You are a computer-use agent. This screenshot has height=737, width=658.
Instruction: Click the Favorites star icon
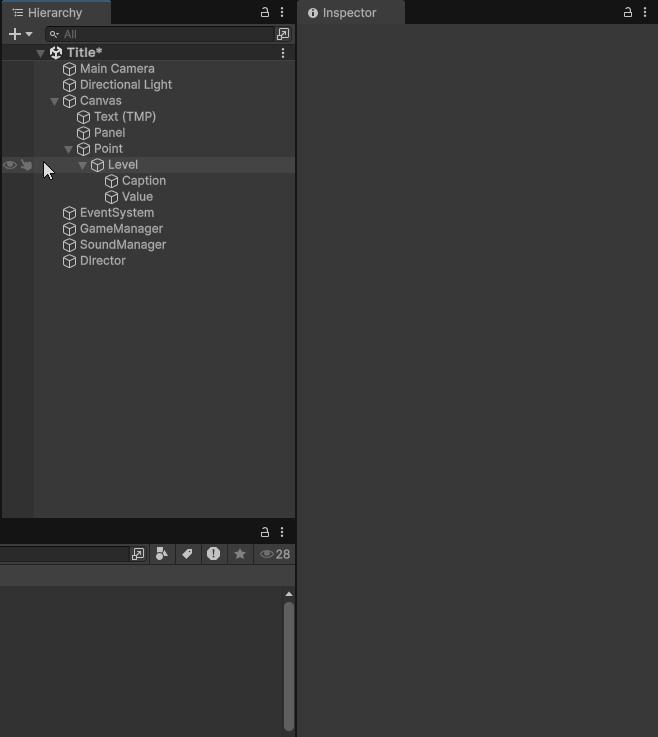[x=239, y=554]
